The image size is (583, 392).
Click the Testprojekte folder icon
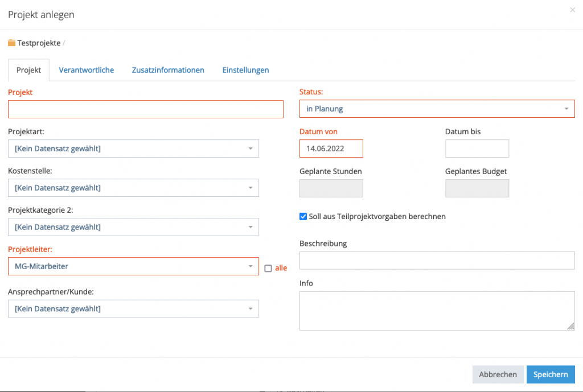(12, 43)
